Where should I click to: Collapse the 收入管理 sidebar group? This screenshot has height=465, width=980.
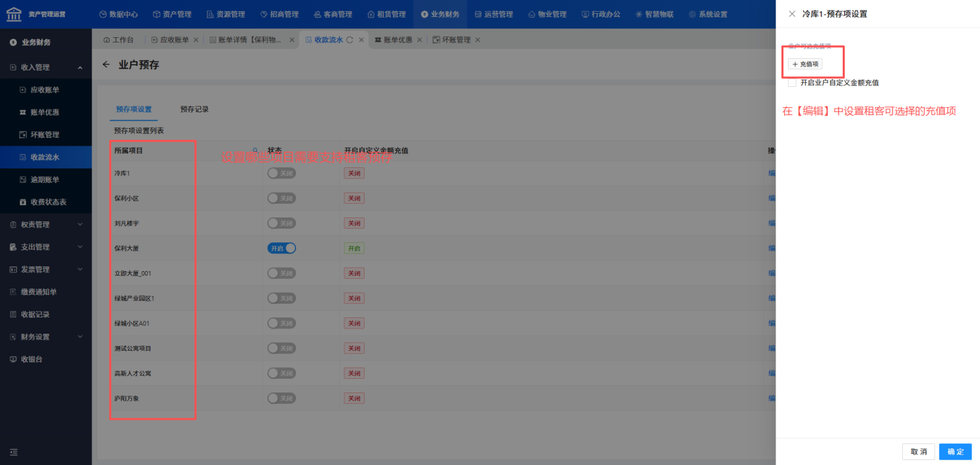pyautogui.click(x=46, y=67)
